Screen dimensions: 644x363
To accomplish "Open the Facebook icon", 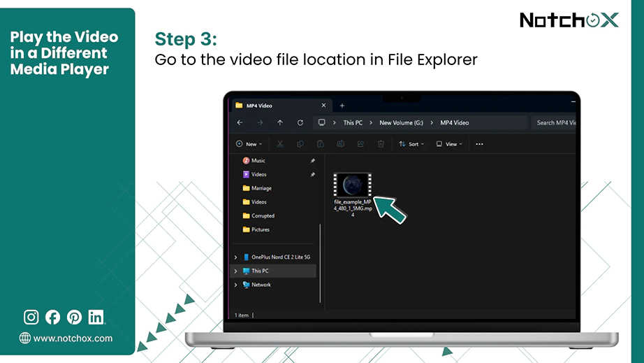I will click(x=52, y=317).
